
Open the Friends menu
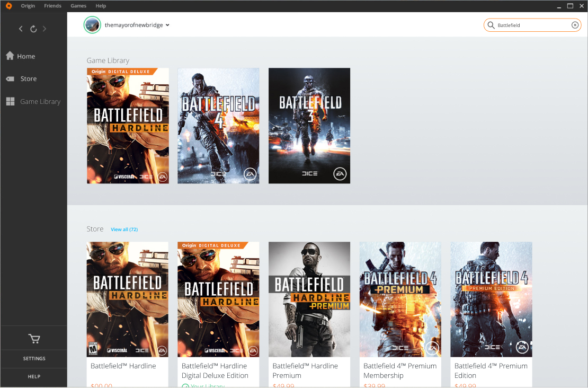(x=52, y=6)
